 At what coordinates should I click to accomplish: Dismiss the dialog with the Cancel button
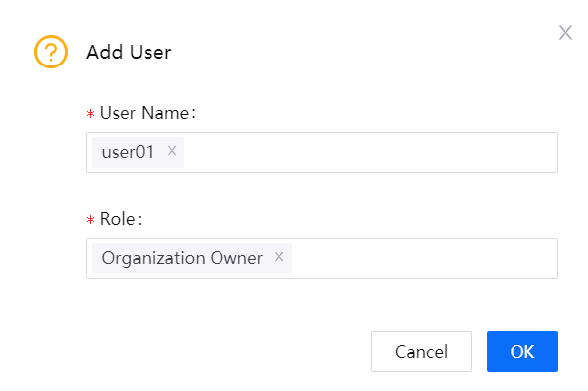(421, 351)
